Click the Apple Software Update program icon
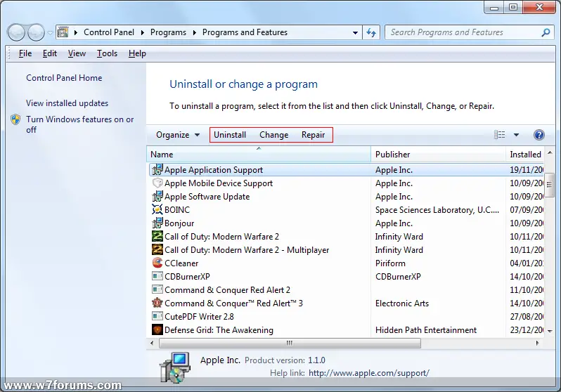561x392 pixels. 157,197
